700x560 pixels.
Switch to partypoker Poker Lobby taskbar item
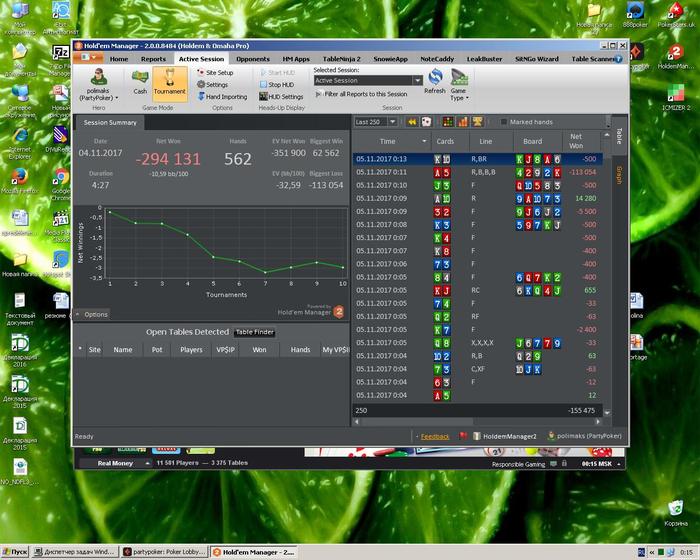(x=165, y=552)
